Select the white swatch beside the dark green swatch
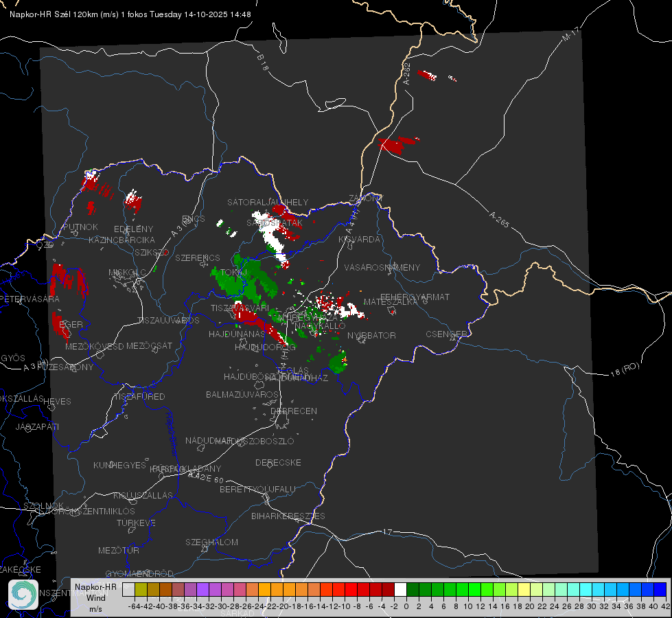The image size is (672, 618). pyautogui.click(x=400, y=589)
